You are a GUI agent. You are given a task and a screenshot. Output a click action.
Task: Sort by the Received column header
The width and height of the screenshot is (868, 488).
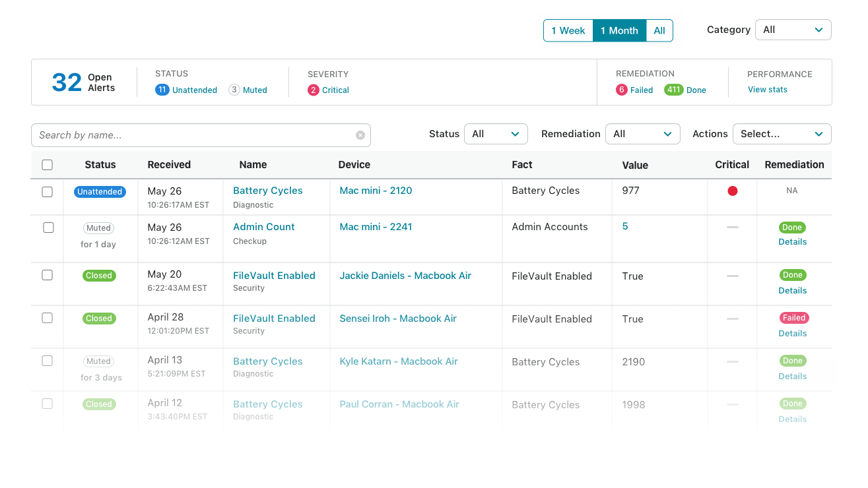pyautogui.click(x=169, y=165)
